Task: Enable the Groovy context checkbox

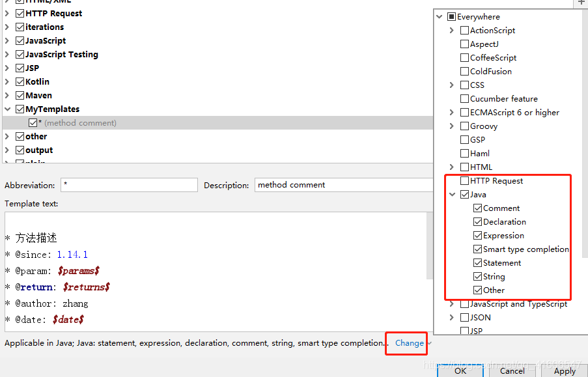Action: [464, 126]
